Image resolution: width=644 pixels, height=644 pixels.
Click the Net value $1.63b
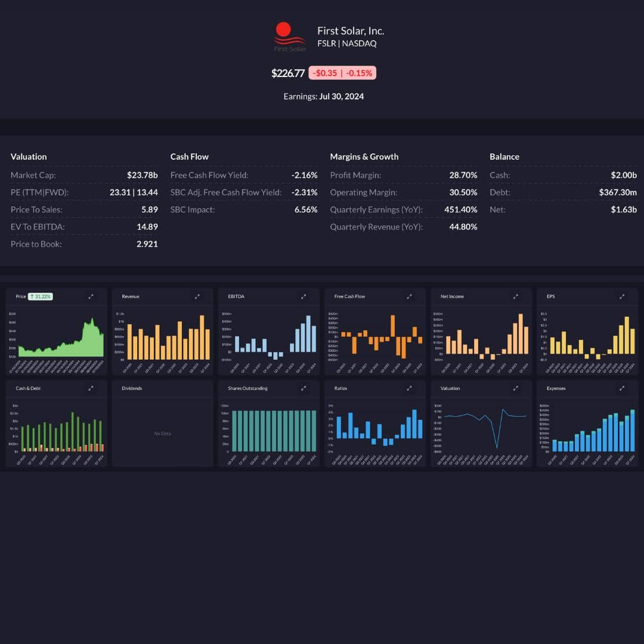click(624, 209)
